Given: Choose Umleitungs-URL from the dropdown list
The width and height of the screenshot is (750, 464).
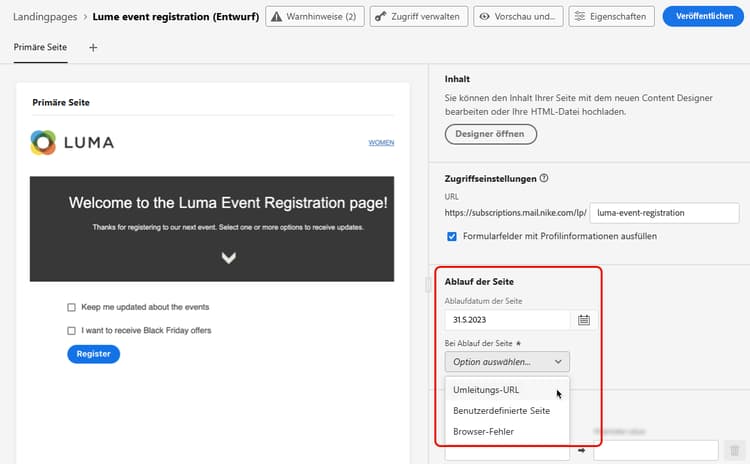Looking at the screenshot, I should pyautogui.click(x=507, y=390).
